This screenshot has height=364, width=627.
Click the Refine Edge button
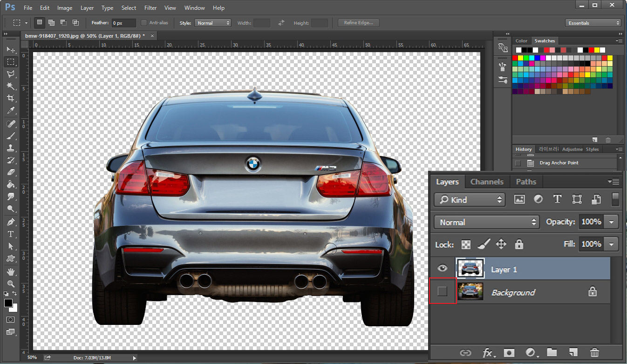(x=359, y=23)
